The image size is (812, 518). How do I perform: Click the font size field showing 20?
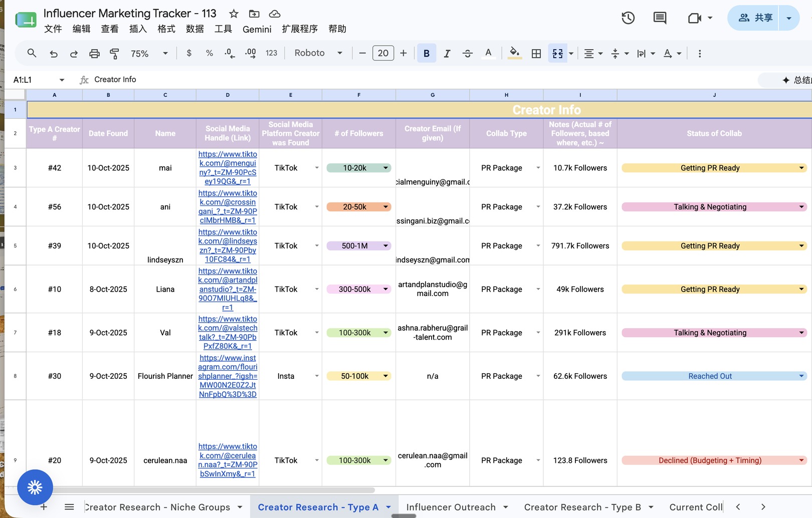click(x=383, y=53)
